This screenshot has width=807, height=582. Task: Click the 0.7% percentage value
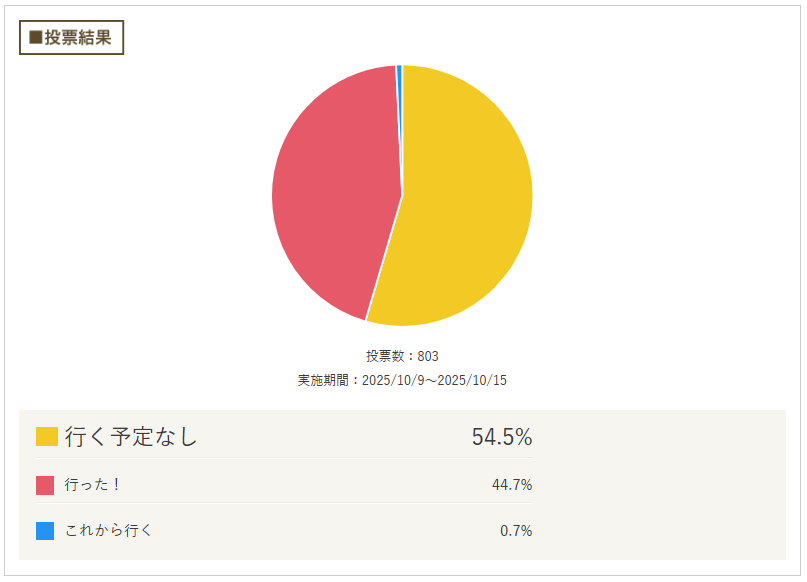515,531
